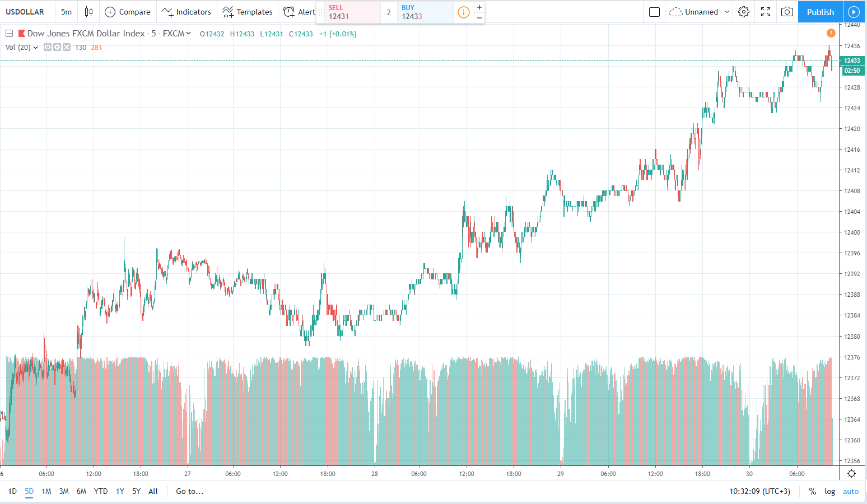Click the volume value 130

click(81, 48)
